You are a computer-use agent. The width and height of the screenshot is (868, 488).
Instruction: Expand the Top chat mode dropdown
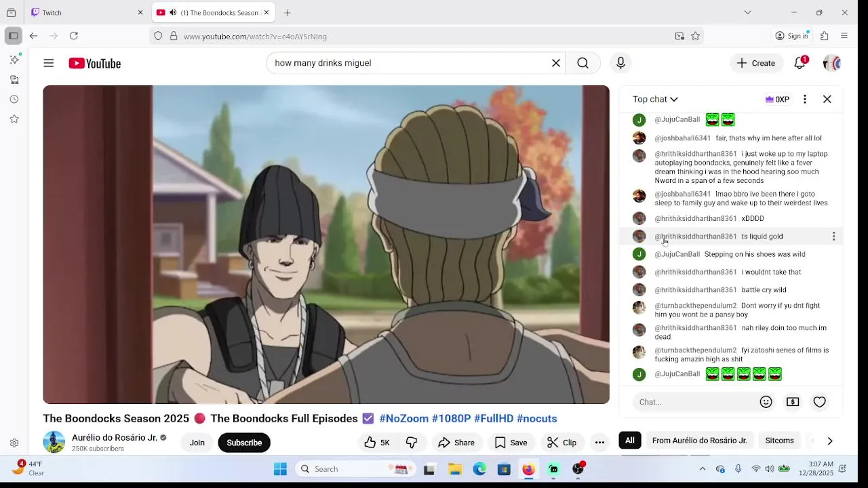point(655,99)
